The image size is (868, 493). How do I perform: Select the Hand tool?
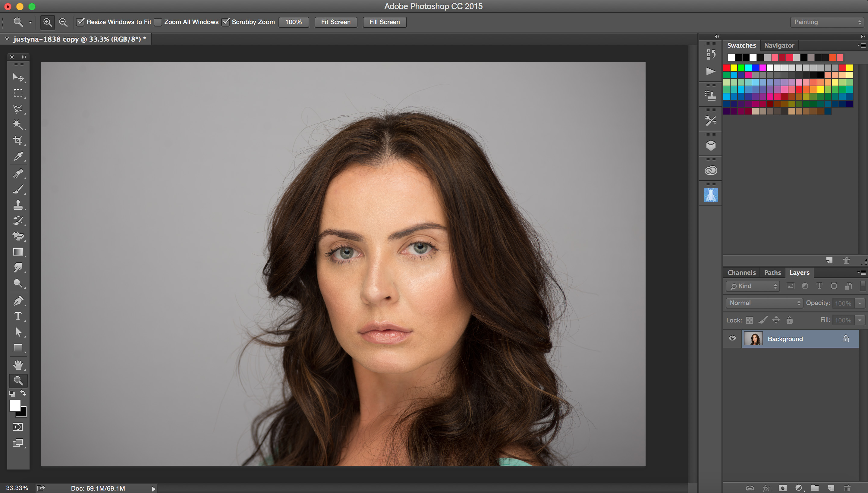coord(17,364)
